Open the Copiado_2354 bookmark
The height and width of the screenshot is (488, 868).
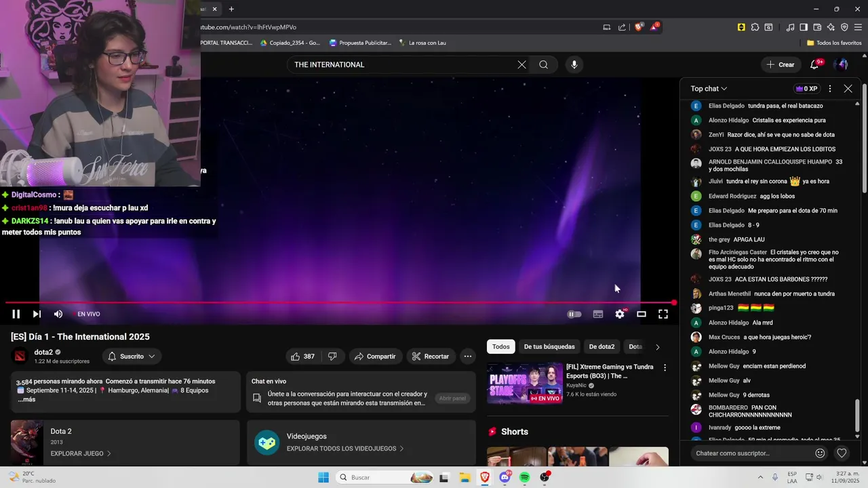290,43
